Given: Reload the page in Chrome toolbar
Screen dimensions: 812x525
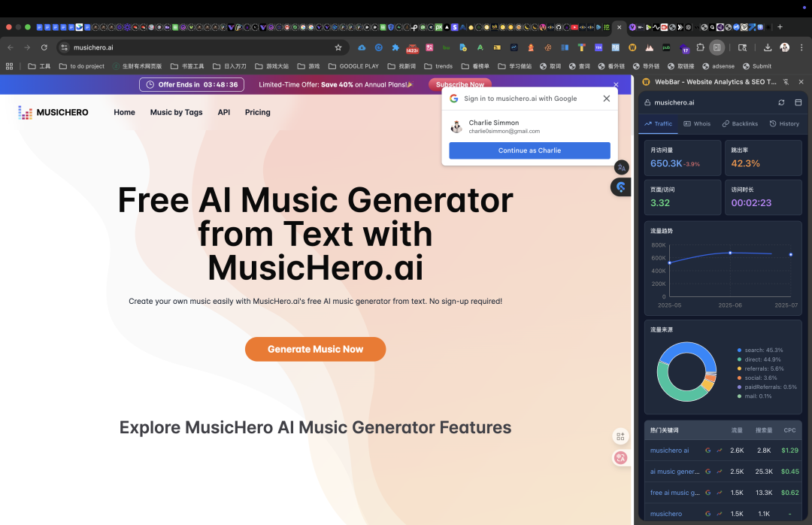Looking at the screenshot, I should point(44,47).
